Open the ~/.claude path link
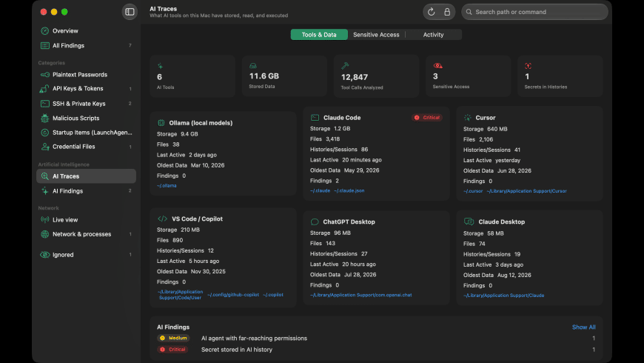This screenshot has height=363, width=644. point(320,190)
